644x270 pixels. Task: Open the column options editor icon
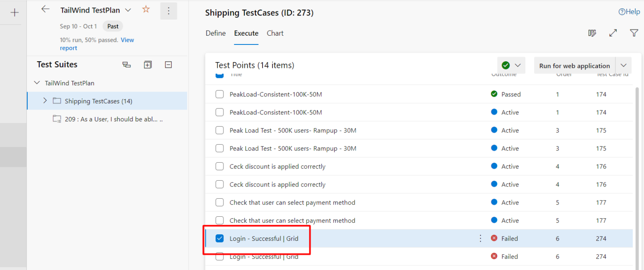[592, 33]
